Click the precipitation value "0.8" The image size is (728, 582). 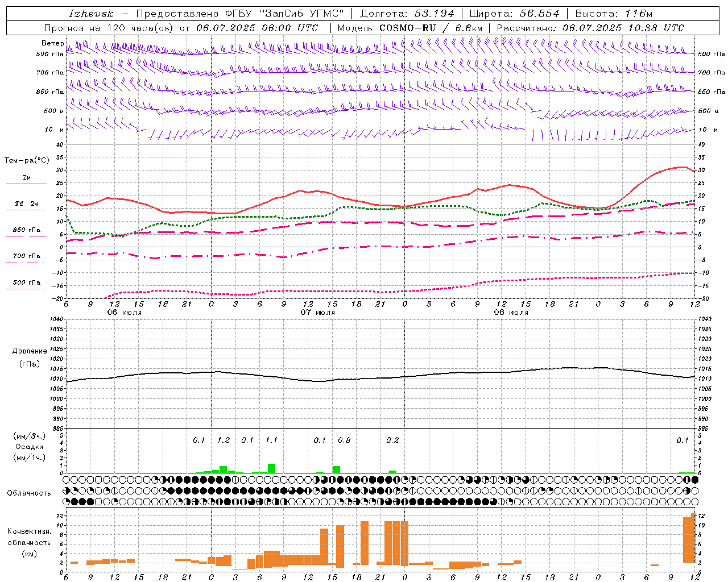pos(344,440)
